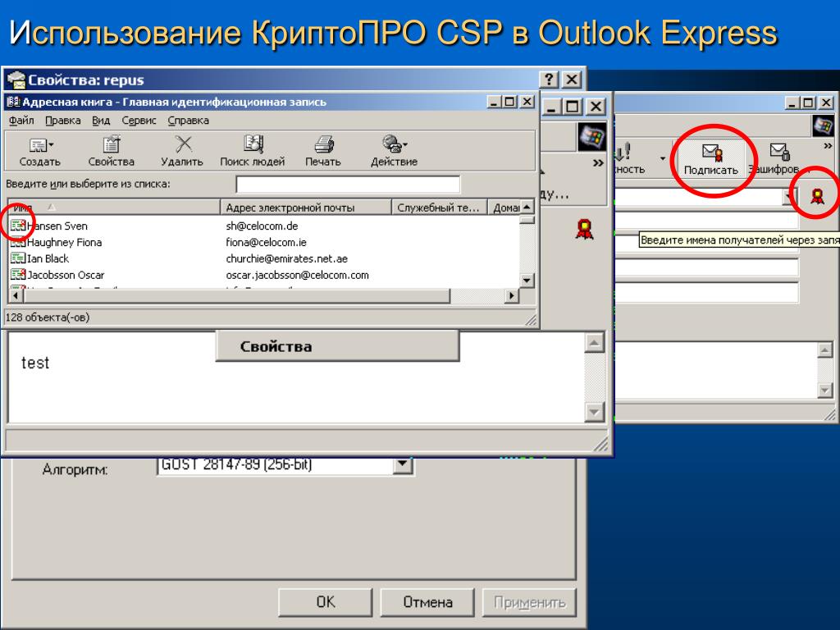Click message body scroll down arrow in right window
Viewport: 840px width, 630px height.
click(825, 390)
